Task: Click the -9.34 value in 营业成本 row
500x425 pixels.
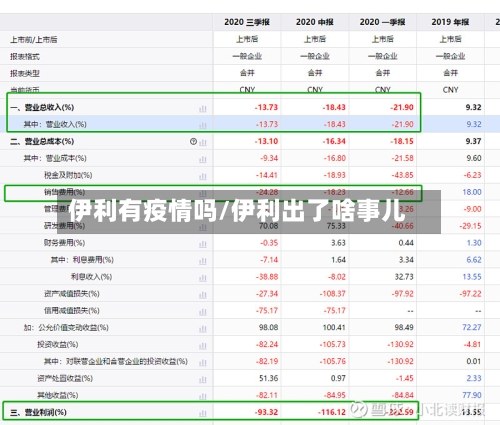Action: tap(269, 158)
